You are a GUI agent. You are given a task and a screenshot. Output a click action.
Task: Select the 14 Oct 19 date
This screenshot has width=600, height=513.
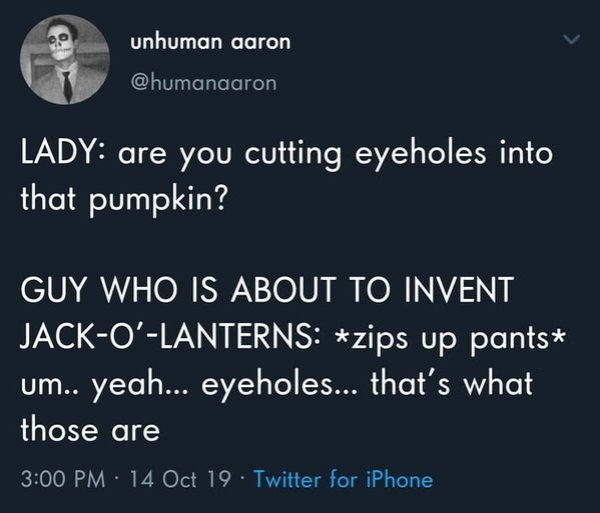coord(181,479)
